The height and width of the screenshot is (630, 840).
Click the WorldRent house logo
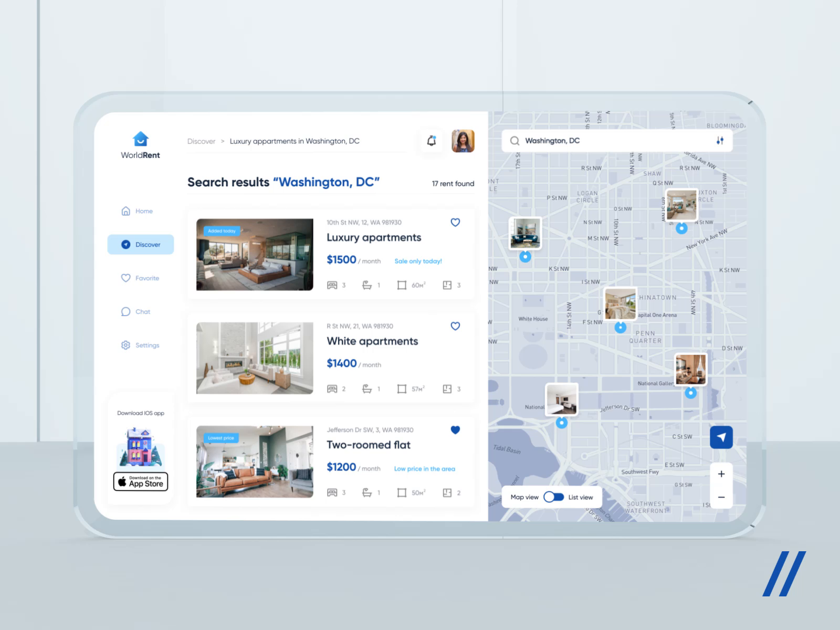[x=141, y=139]
